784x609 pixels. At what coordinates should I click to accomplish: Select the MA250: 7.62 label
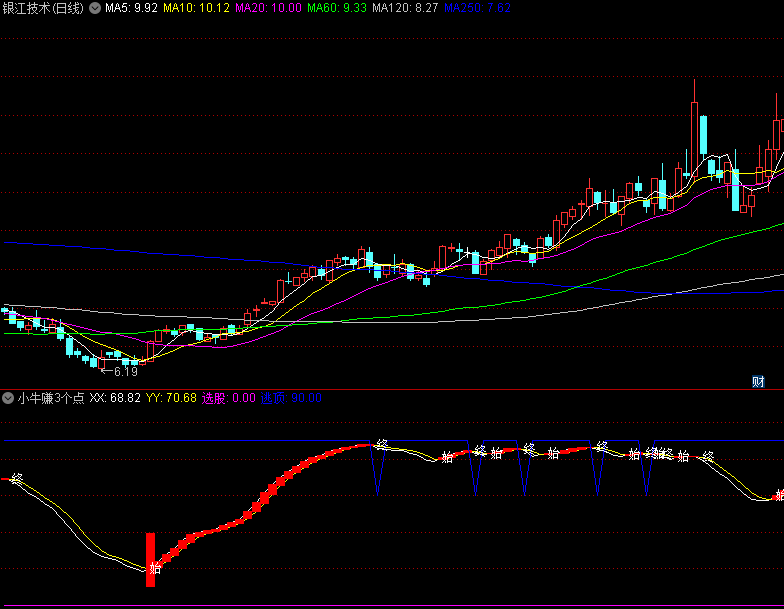coord(477,8)
